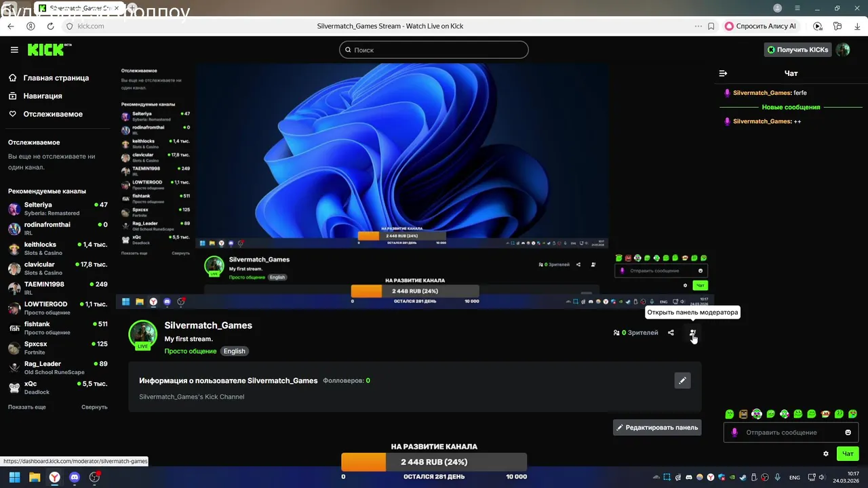Image resolution: width=868 pixels, height=488 pixels.
Task: Open chat settings gear icon
Action: [826, 453]
